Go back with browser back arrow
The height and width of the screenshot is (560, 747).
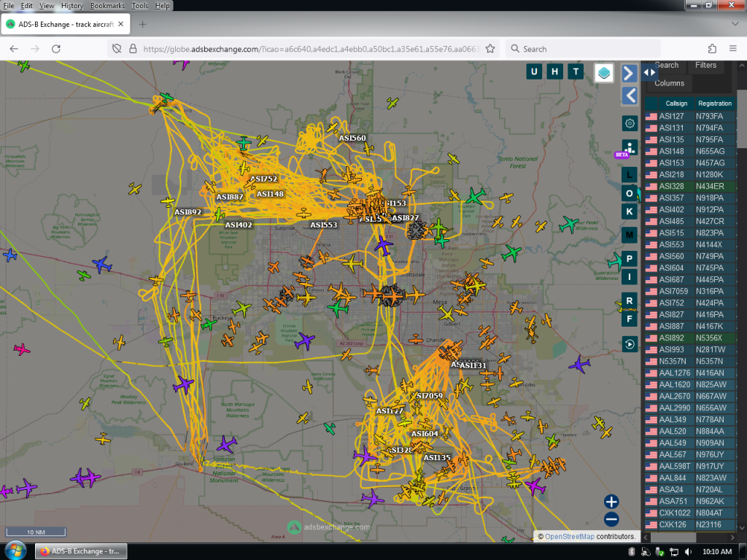(14, 49)
